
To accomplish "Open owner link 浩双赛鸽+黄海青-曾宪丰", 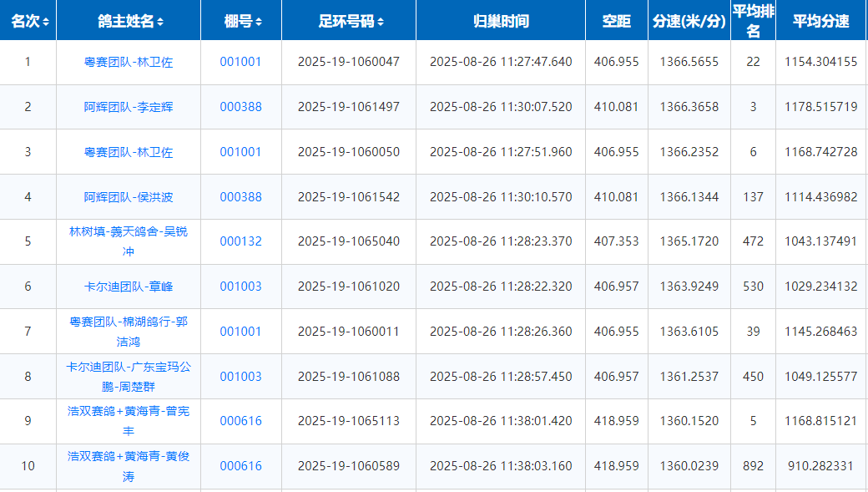I will (x=129, y=421).
